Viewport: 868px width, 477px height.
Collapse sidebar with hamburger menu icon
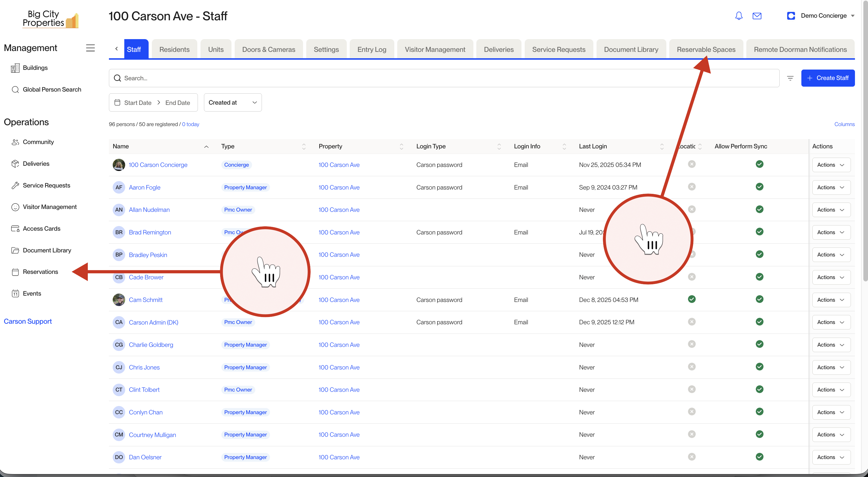click(90, 48)
